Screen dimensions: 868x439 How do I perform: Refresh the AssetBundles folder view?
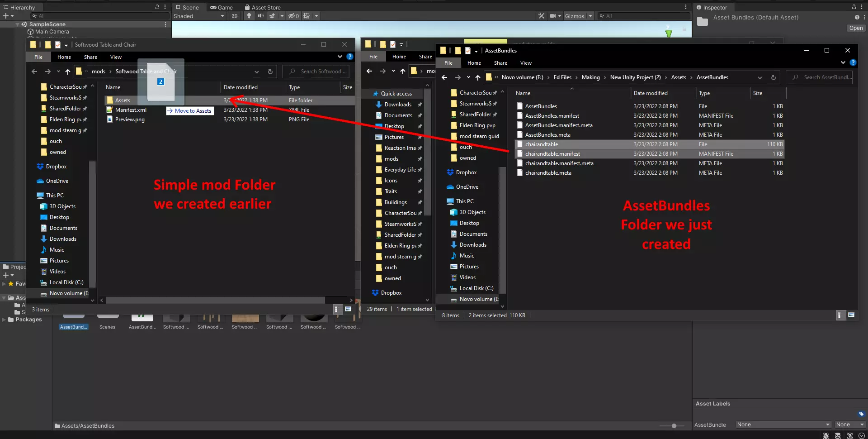pos(774,77)
